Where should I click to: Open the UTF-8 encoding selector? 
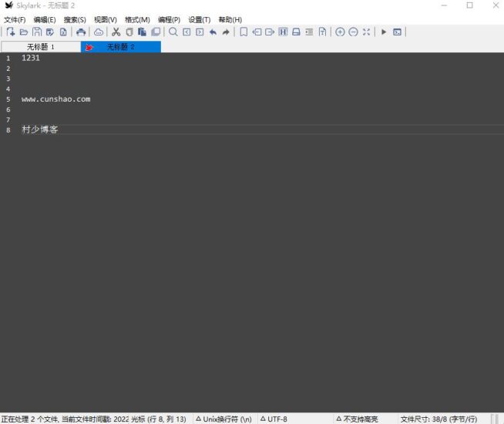pyautogui.click(x=274, y=419)
